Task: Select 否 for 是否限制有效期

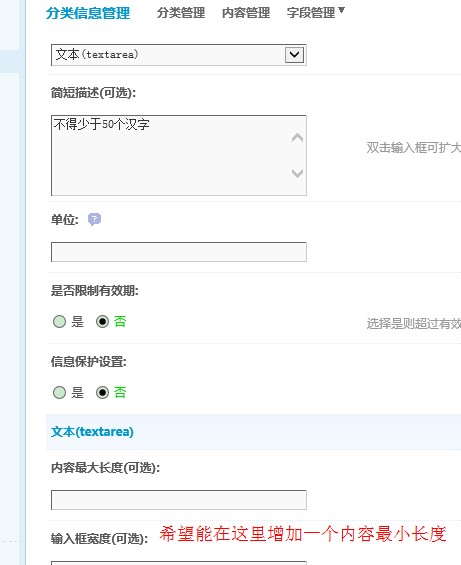Action: [x=102, y=321]
